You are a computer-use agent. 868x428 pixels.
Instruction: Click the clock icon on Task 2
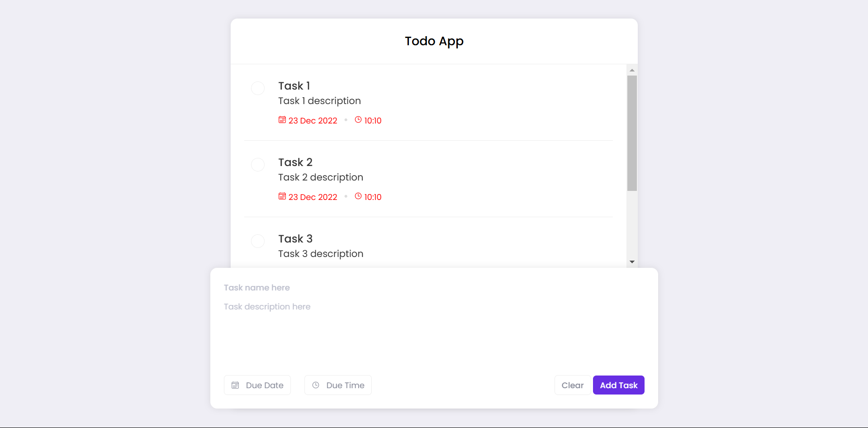[x=358, y=196]
